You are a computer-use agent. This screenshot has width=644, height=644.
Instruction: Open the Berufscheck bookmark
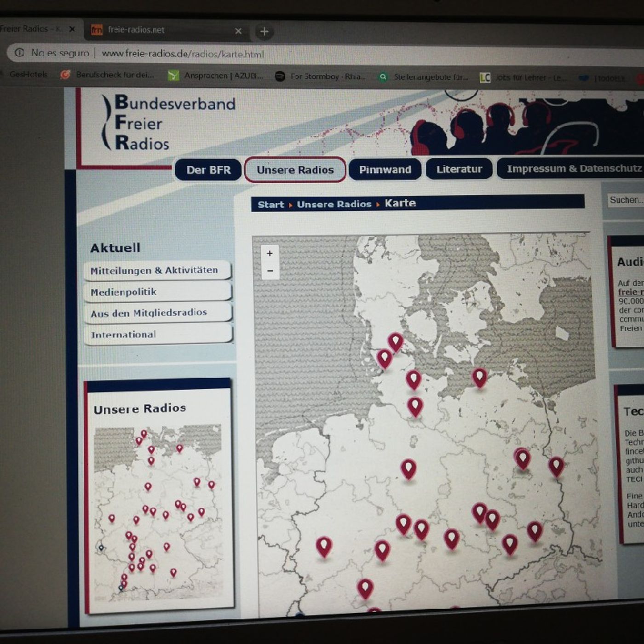pyautogui.click(x=107, y=75)
